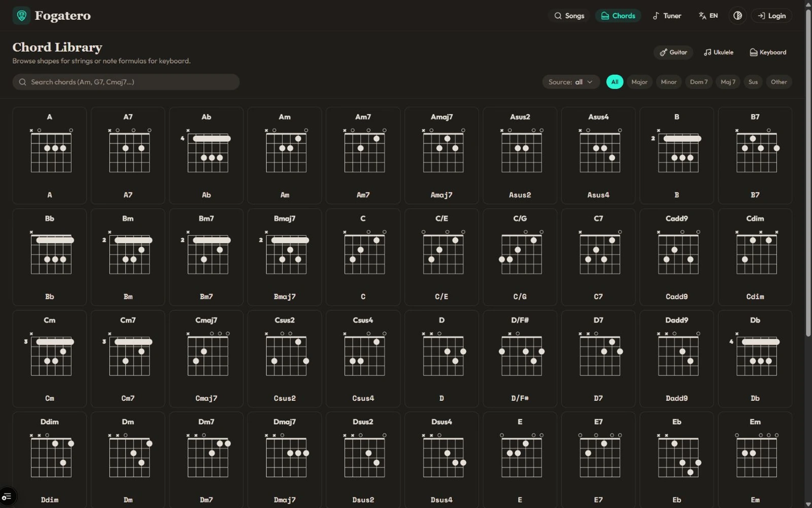Open the Bb chord card

coord(50,257)
